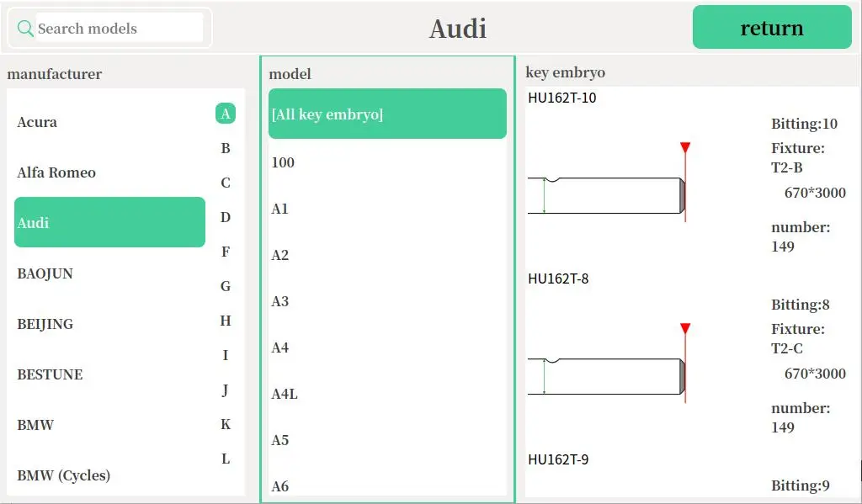The width and height of the screenshot is (862, 504).
Task: Select the A3 model
Action: (280, 301)
